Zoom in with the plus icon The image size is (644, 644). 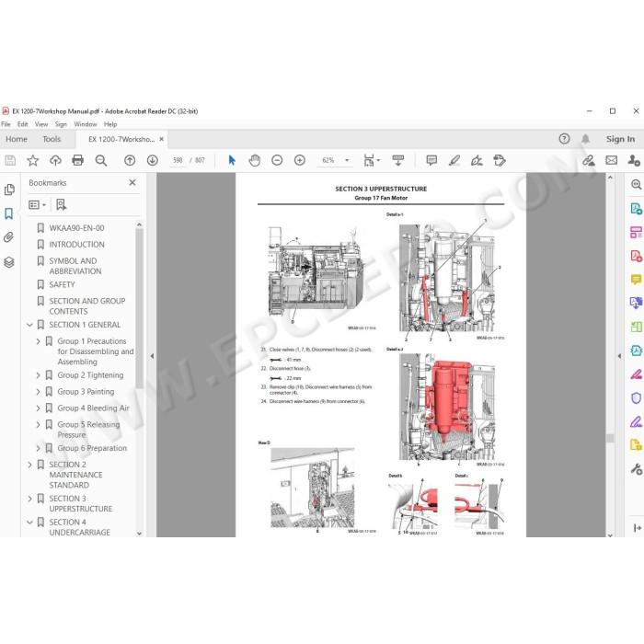(300, 160)
